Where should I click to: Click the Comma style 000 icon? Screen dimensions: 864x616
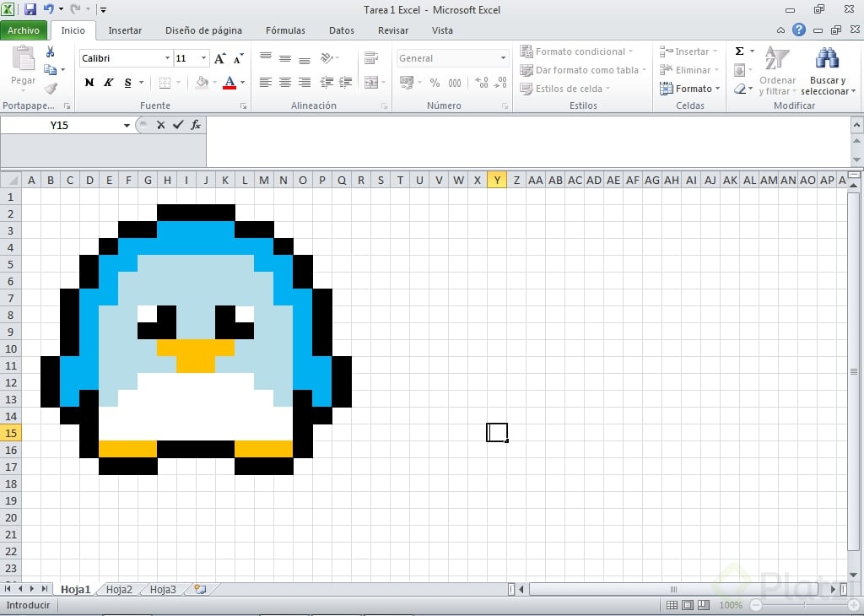455,83
